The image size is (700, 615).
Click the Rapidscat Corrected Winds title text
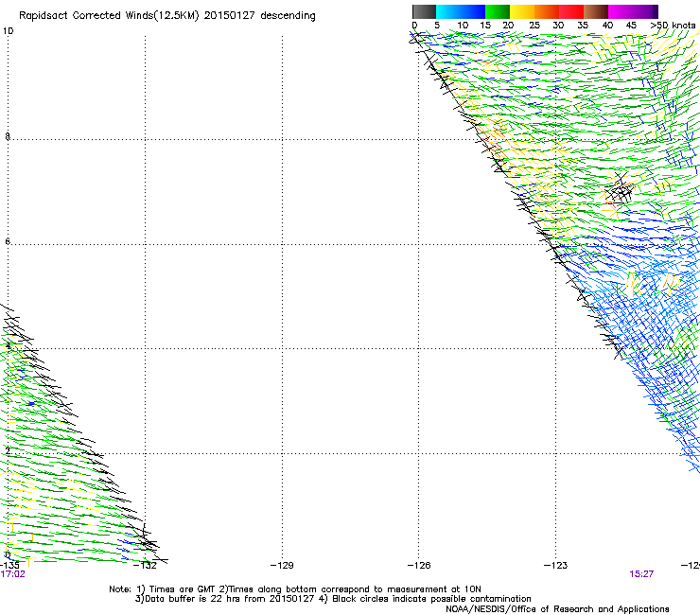coord(167,16)
